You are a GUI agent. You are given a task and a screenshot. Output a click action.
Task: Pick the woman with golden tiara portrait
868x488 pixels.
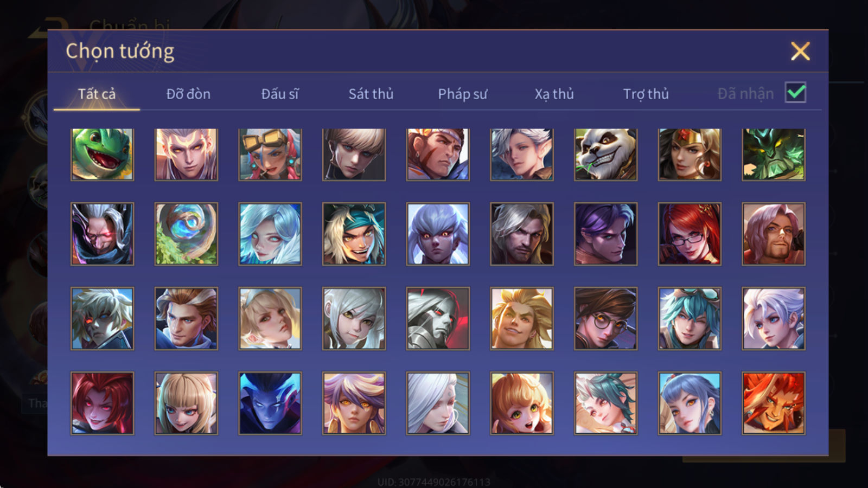pos(690,155)
